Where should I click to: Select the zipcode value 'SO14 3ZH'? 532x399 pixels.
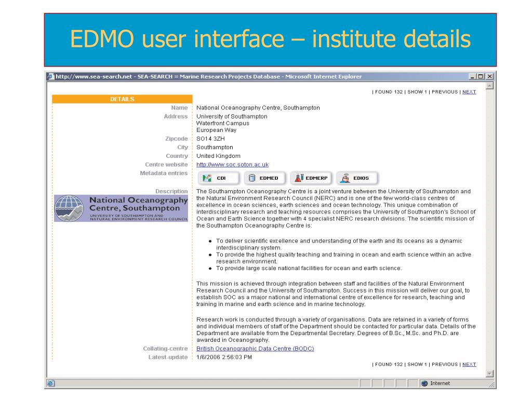[x=210, y=139]
